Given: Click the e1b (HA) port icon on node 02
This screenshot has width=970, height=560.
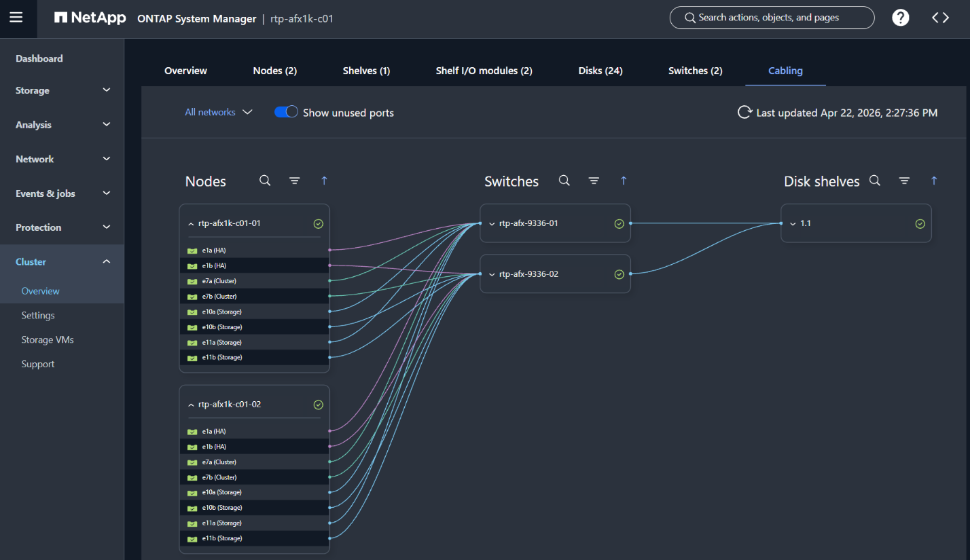Looking at the screenshot, I should 192,447.
